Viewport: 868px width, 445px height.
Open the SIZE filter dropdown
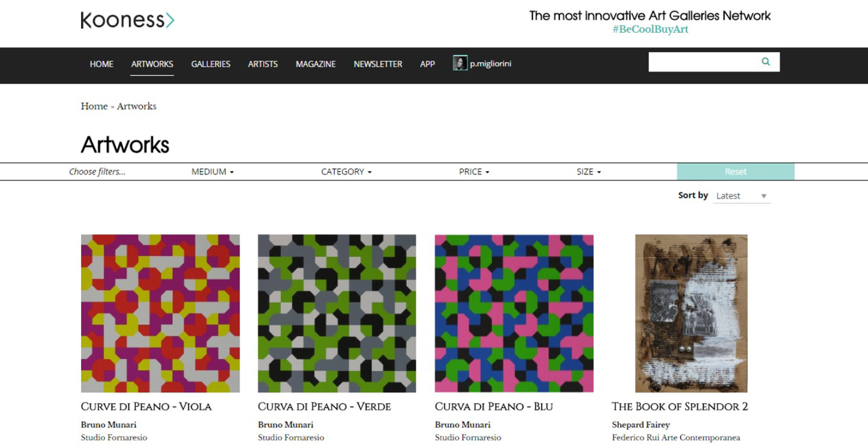pyautogui.click(x=588, y=172)
